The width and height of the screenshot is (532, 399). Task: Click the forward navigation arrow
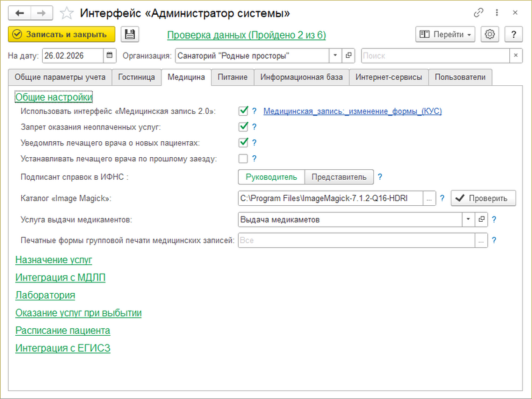click(41, 13)
